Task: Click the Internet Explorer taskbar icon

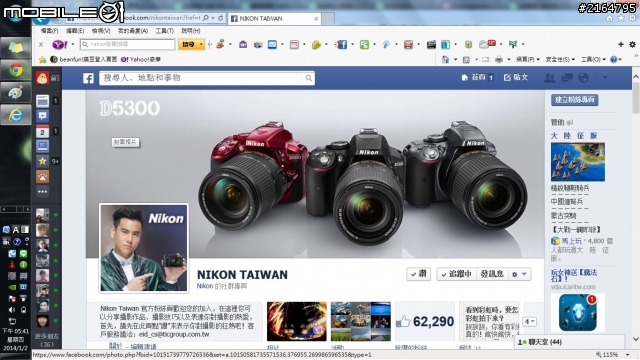Action: click(x=16, y=115)
